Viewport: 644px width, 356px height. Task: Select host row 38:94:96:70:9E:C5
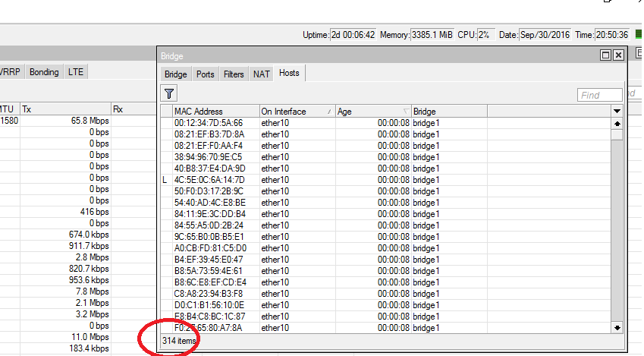point(385,157)
